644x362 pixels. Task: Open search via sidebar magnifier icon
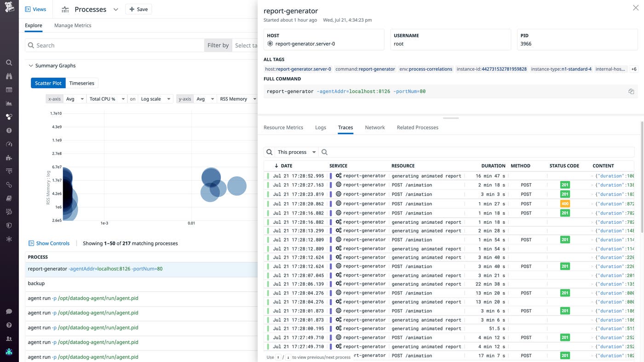click(9, 62)
